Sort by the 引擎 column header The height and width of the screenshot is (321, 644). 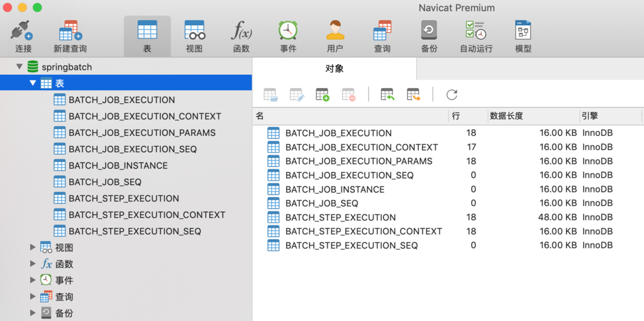[x=610, y=116]
